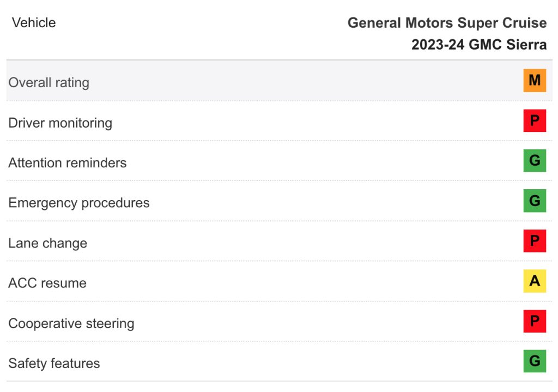Viewport: 558px width, 392px height.
Task: Click the 2023-24 GMC Sierra heading
Action: [x=479, y=45]
